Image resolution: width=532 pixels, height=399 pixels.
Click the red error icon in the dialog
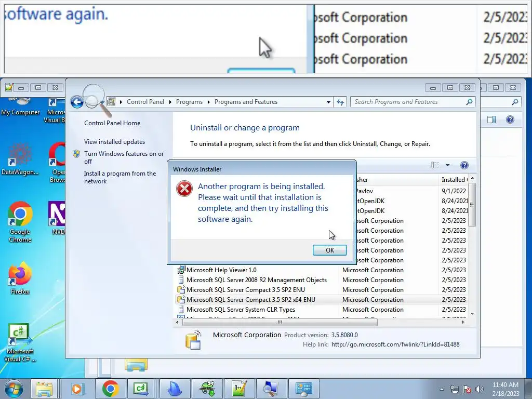pyautogui.click(x=184, y=189)
